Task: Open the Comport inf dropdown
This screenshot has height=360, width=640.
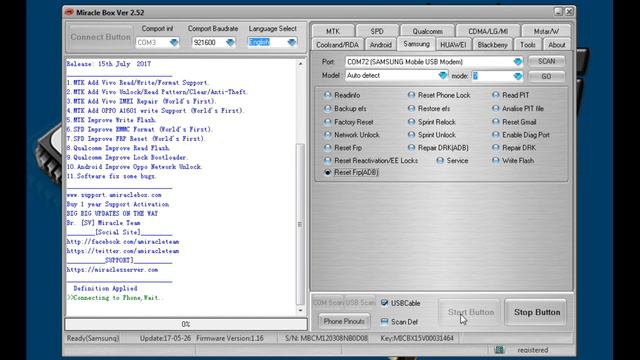Action: click(x=174, y=42)
